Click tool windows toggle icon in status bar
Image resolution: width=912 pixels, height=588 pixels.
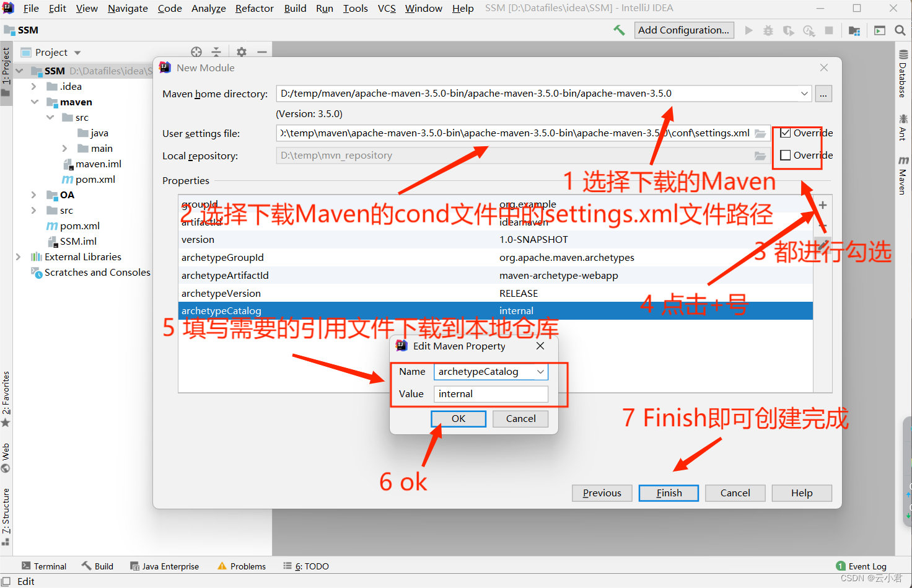6,581
